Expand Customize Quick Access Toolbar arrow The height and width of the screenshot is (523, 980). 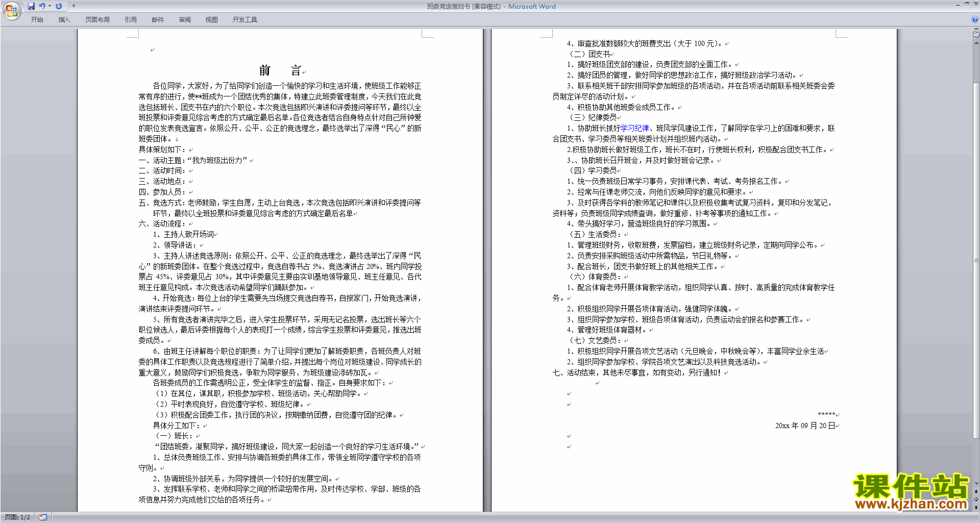pyautogui.click(x=73, y=6)
